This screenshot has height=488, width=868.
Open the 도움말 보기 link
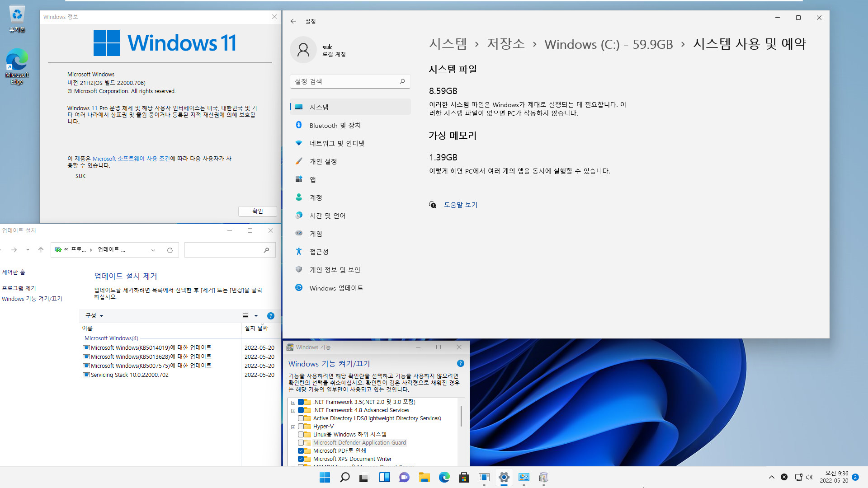tap(461, 205)
